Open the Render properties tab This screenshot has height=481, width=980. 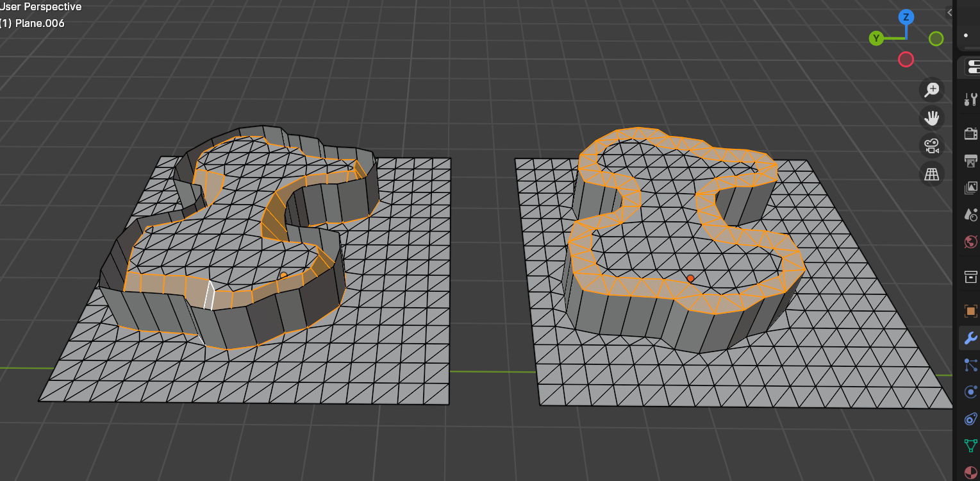tap(970, 133)
